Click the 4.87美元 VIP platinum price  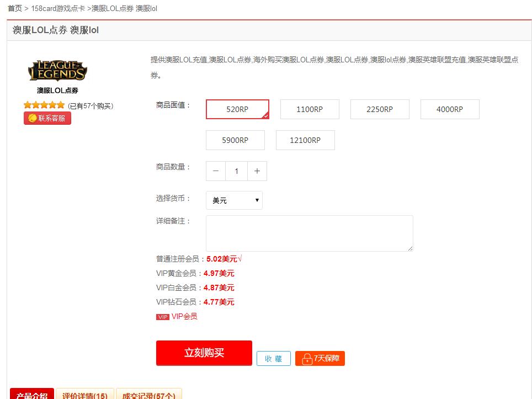(219, 288)
